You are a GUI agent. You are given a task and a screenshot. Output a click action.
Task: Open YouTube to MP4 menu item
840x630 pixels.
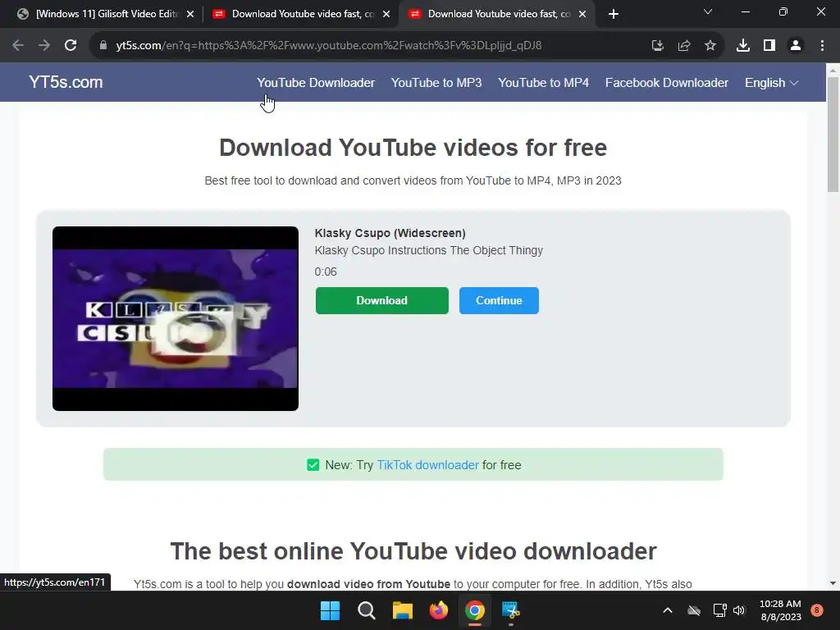click(x=543, y=83)
